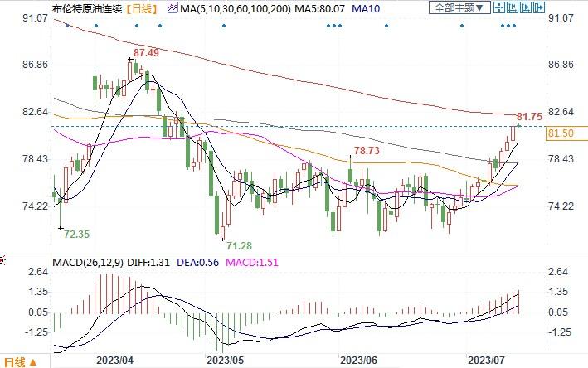The height and width of the screenshot is (368, 588).
Task: Click the 81.50 current price tag
Action: [x=566, y=133]
